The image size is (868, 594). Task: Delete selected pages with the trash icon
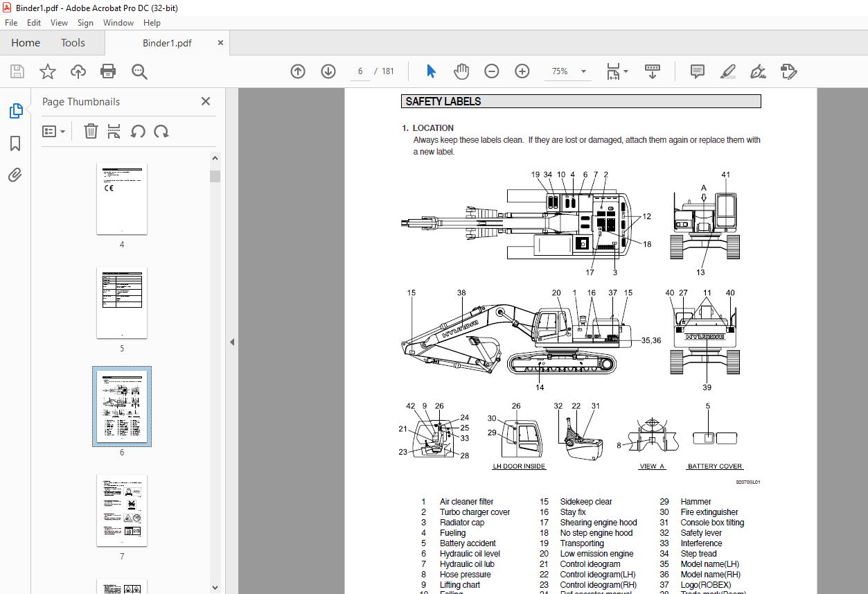click(x=91, y=131)
